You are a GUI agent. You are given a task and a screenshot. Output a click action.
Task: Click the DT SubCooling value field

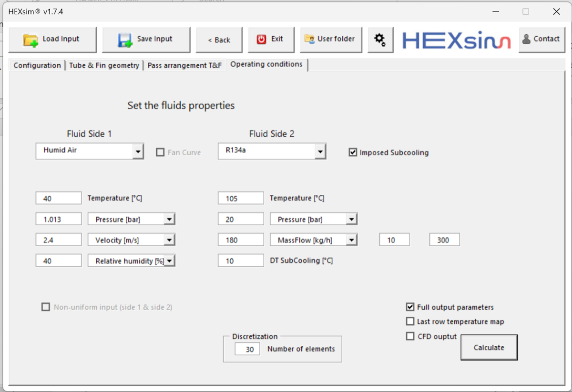pyautogui.click(x=241, y=261)
